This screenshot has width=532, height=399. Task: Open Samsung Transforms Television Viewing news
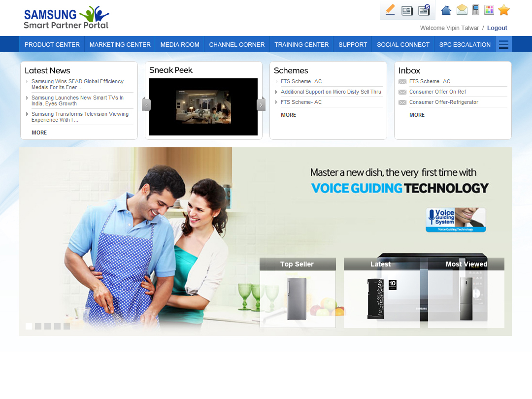[80, 117]
